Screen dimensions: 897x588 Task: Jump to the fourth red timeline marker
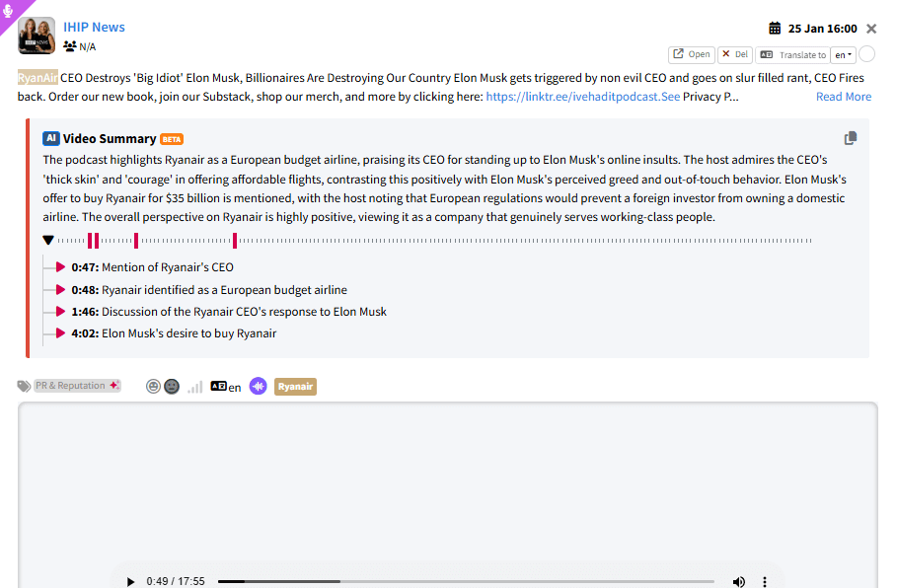(235, 241)
